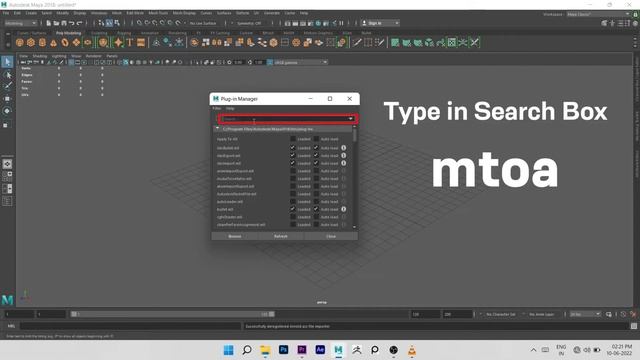Open the Script Editor icon
Viewport: 640px width, 360px height.
633,326
